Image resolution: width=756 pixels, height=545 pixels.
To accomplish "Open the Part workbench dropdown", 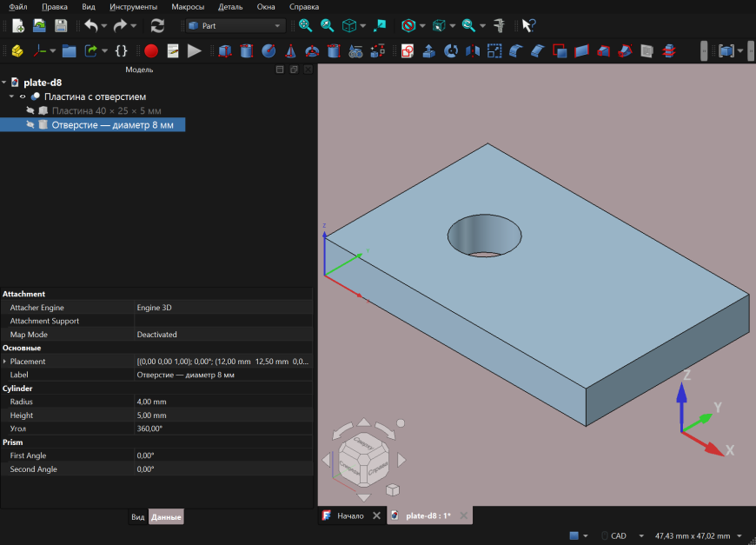I will 235,25.
